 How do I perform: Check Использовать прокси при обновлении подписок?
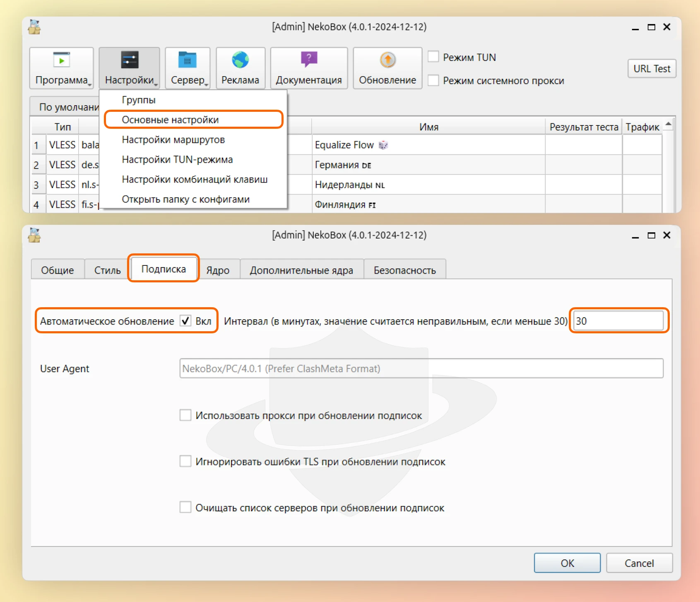pos(185,415)
